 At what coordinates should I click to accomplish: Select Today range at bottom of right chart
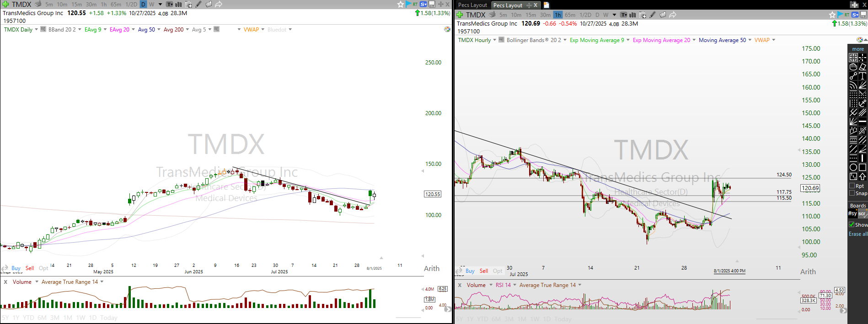click(x=563, y=319)
